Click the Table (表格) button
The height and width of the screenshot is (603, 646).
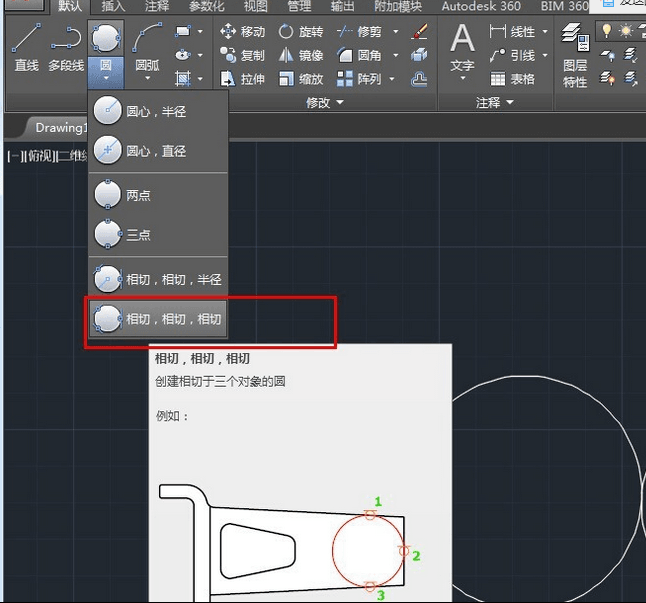tap(512, 79)
